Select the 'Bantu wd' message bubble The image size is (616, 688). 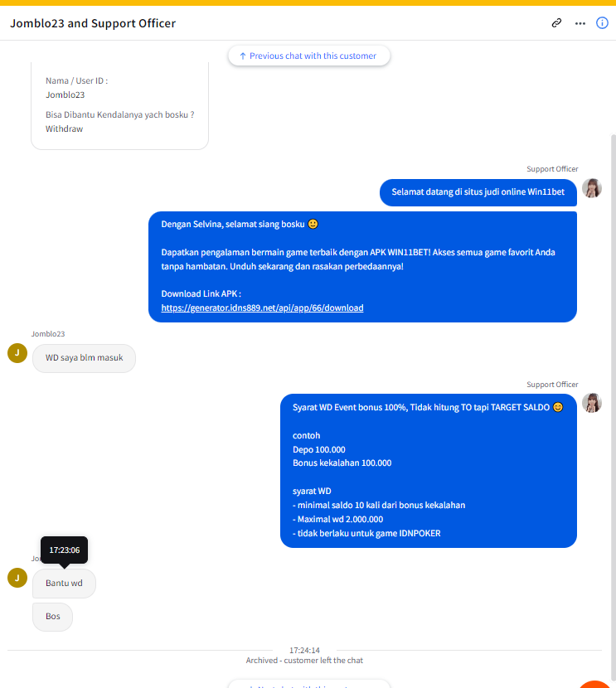[x=64, y=583]
